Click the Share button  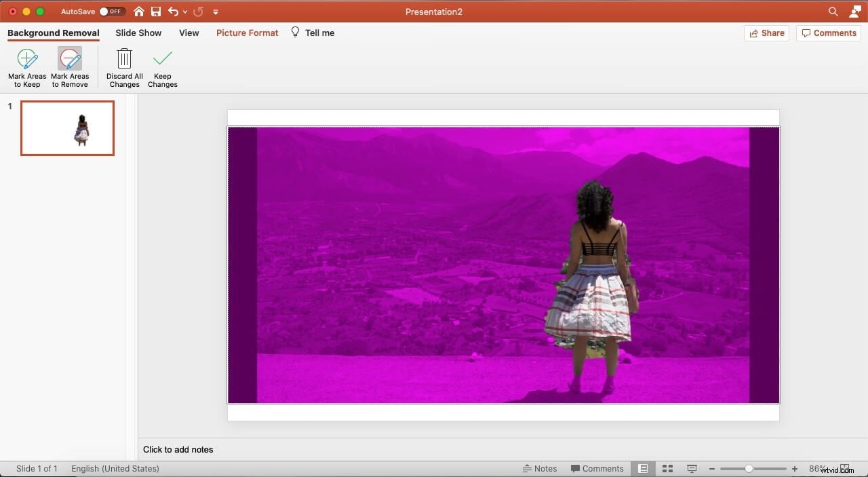click(x=766, y=33)
